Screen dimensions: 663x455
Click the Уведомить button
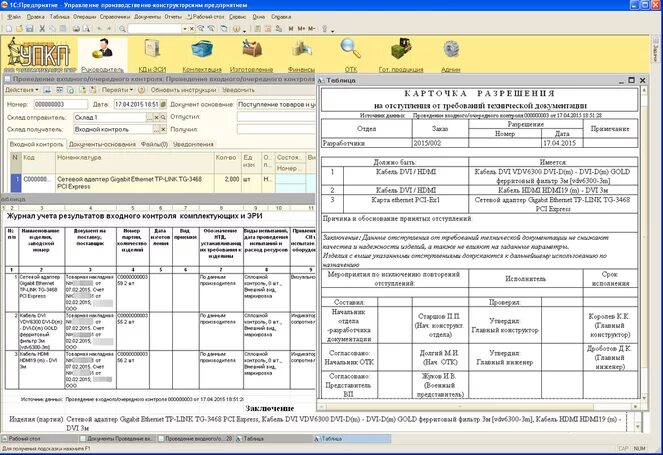pyautogui.click(x=238, y=90)
